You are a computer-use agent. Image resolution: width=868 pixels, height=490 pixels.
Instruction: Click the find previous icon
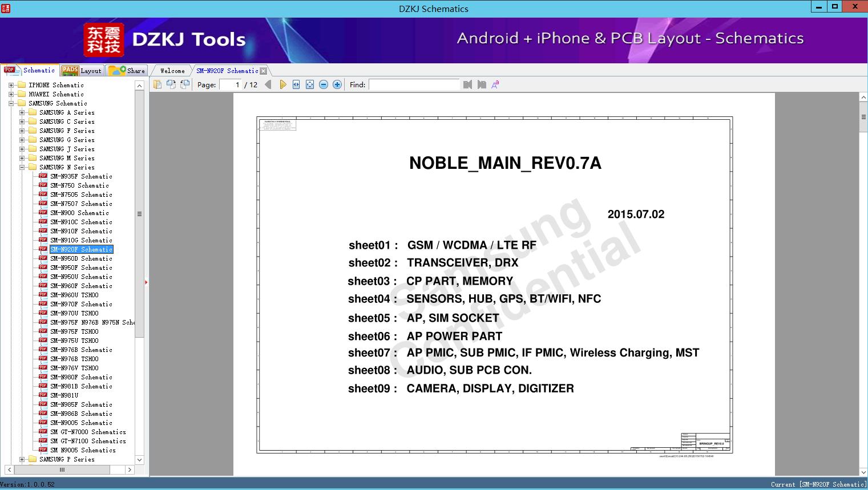468,84
